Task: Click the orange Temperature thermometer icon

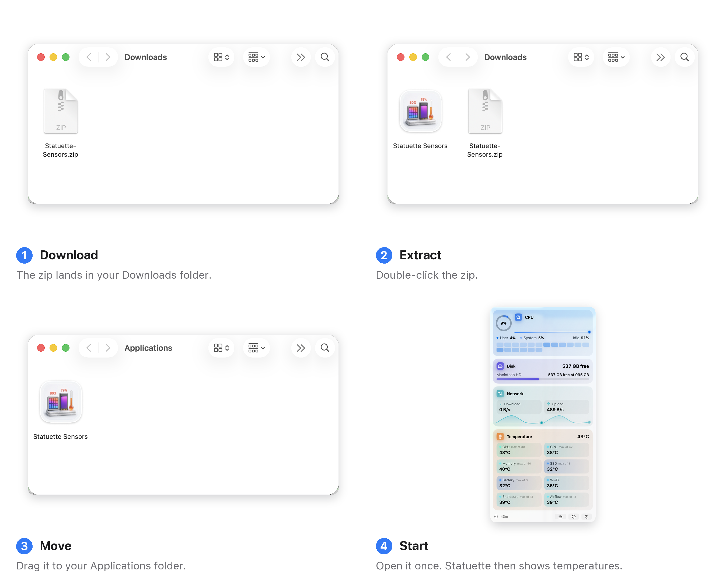Action: (x=500, y=436)
